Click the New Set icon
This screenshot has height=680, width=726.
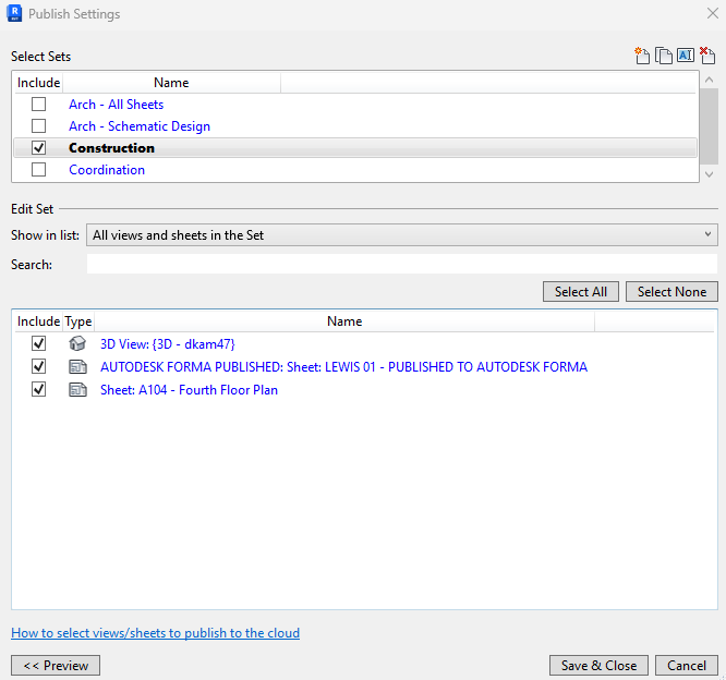pos(642,56)
